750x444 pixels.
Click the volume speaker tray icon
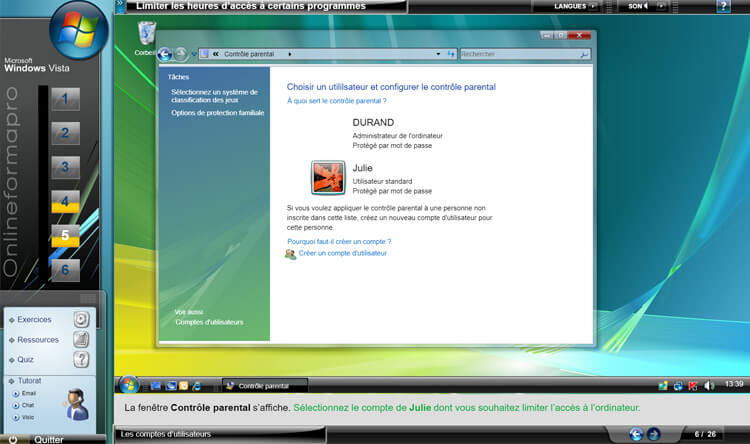coord(709,386)
